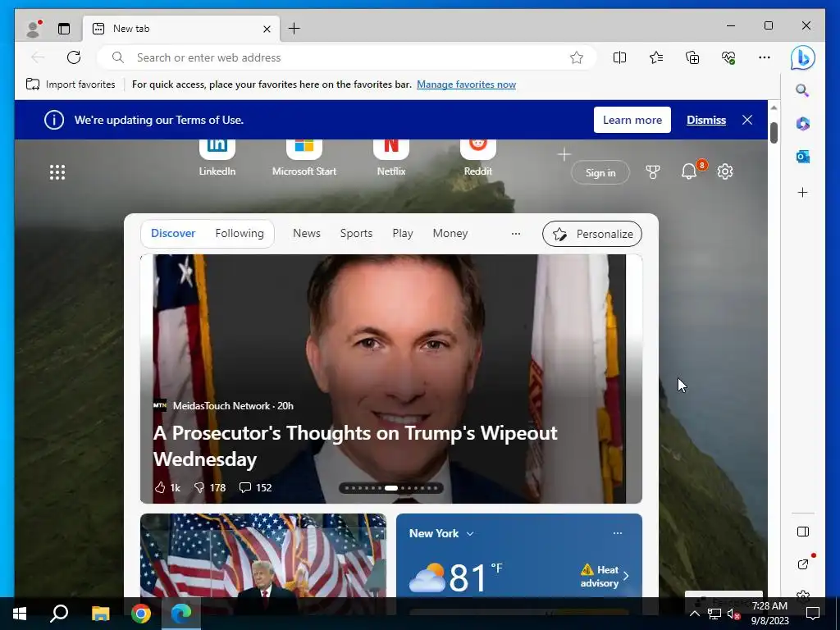Open notifications bell with 8 badge

coord(689,171)
